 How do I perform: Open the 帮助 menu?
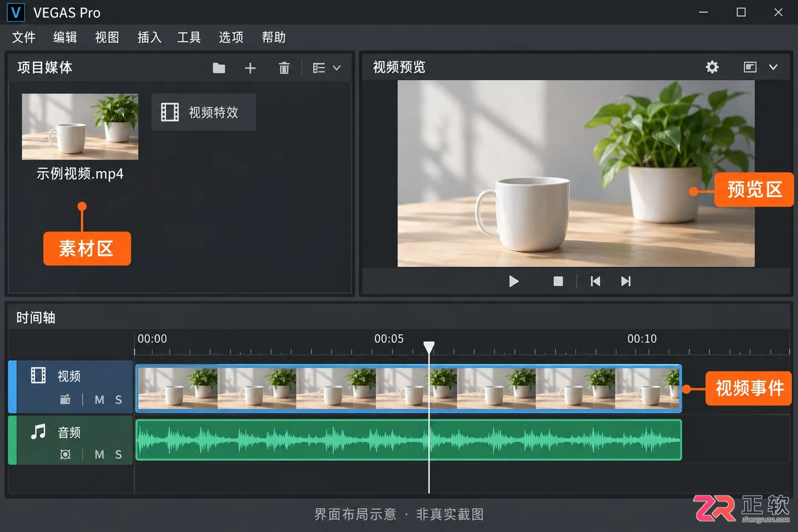point(274,37)
